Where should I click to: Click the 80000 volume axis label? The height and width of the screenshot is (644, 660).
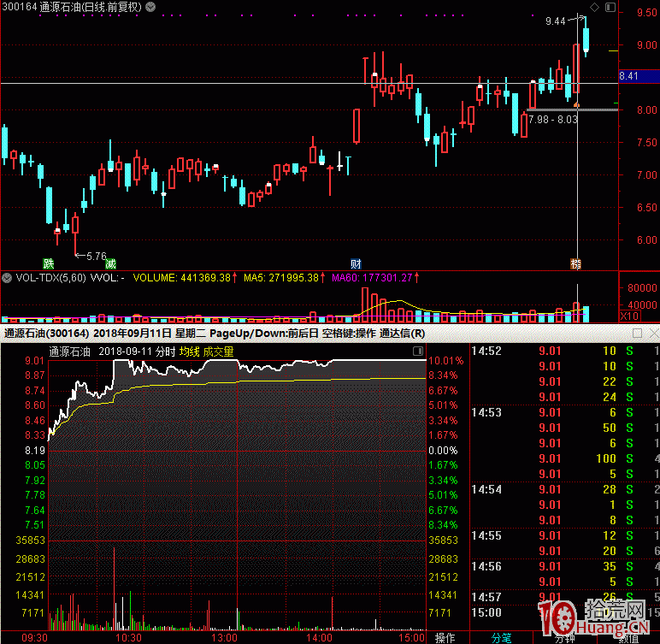point(642,287)
